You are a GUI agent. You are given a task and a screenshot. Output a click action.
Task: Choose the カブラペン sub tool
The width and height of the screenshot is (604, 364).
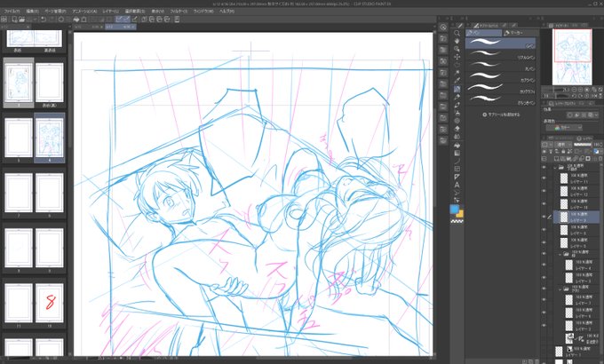pos(500,78)
